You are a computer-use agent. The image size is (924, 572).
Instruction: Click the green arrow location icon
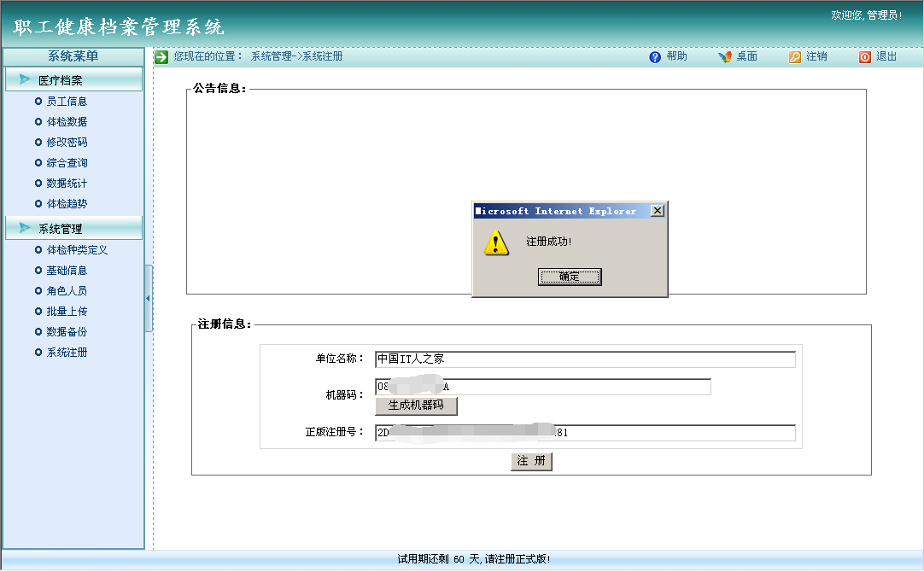point(161,57)
